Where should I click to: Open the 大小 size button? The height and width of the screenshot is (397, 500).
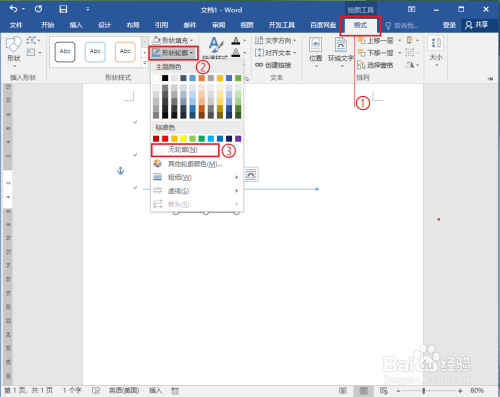pyautogui.click(x=436, y=52)
